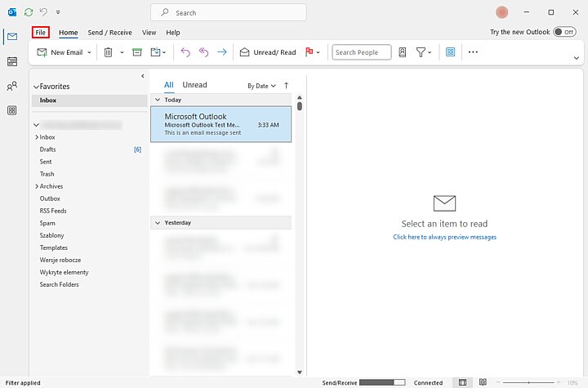Open the People contacts view
This screenshot has height=388, width=588.
pyautogui.click(x=12, y=86)
